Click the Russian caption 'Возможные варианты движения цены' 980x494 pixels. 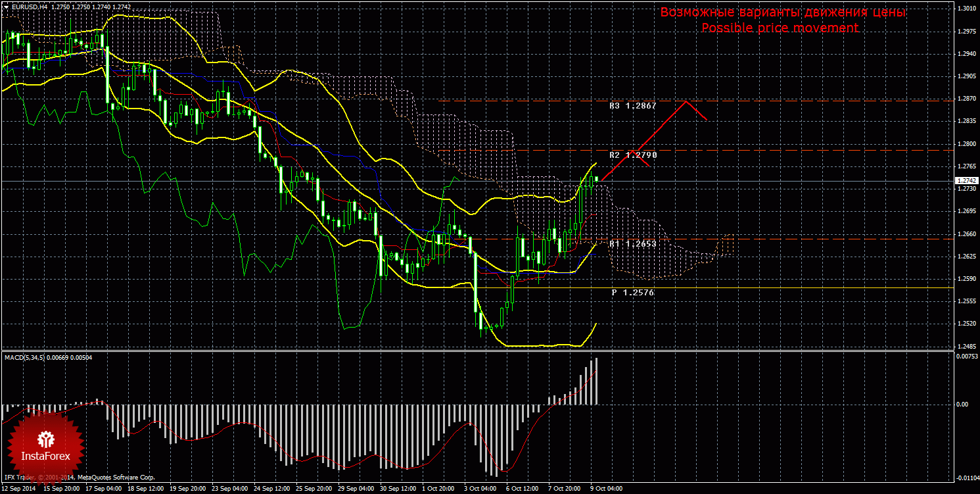click(783, 12)
